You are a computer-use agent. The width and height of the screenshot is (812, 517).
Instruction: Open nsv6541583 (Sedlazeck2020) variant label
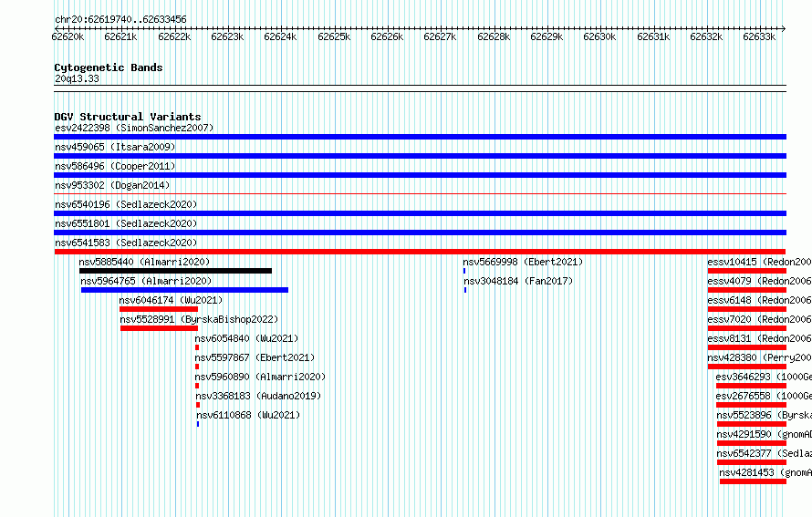[x=126, y=243]
